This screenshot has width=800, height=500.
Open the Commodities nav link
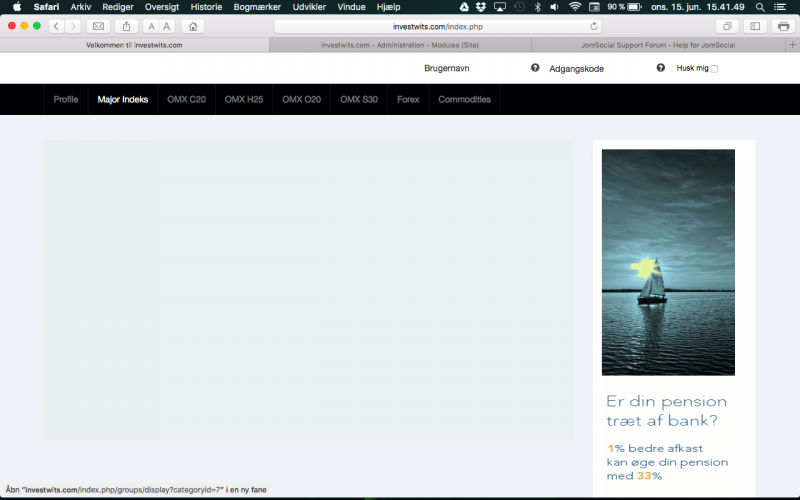click(464, 99)
